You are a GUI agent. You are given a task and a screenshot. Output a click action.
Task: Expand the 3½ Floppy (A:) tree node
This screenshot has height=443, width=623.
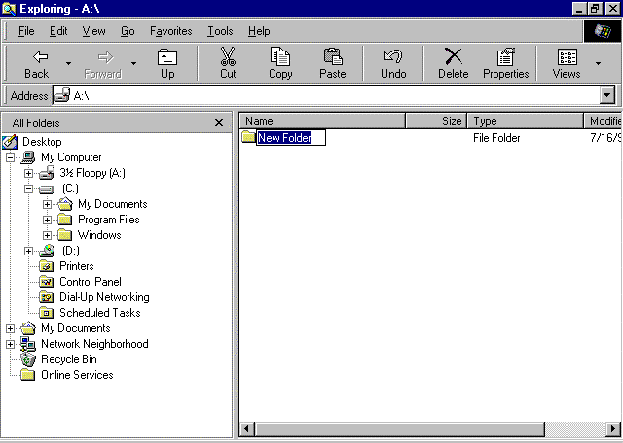[x=29, y=173]
